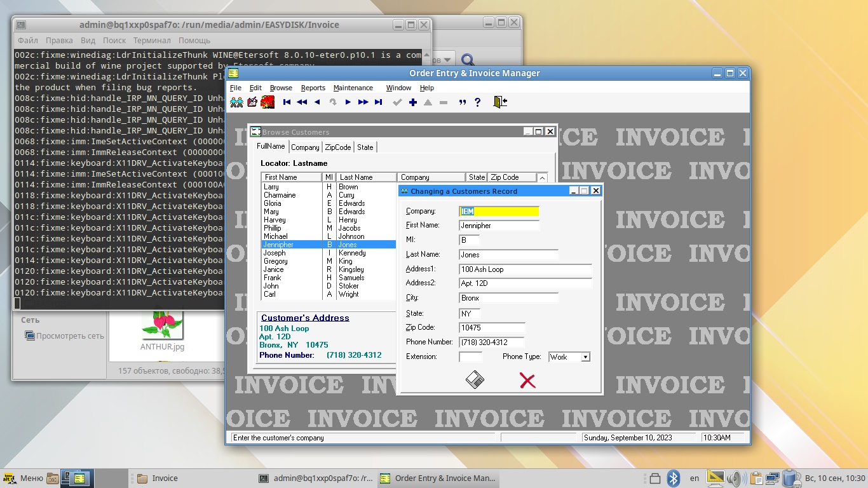
Task: Select the Company sort tab
Action: click(x=305, y=147)
